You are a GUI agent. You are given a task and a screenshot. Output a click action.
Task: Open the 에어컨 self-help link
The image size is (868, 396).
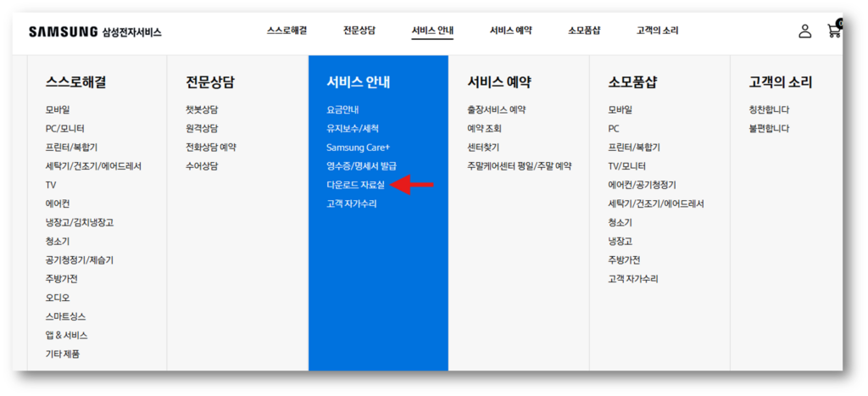click(58, 204)
